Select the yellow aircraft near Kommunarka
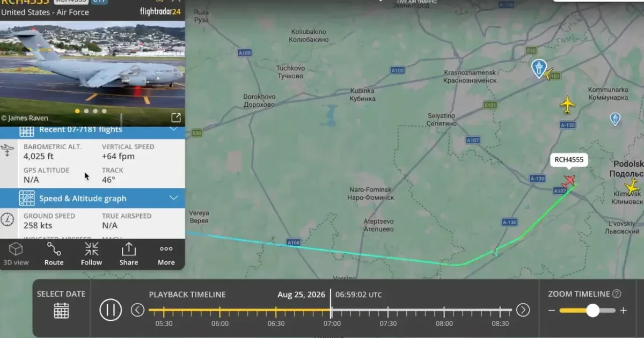 pyautogui.click(x=567, y=105)
